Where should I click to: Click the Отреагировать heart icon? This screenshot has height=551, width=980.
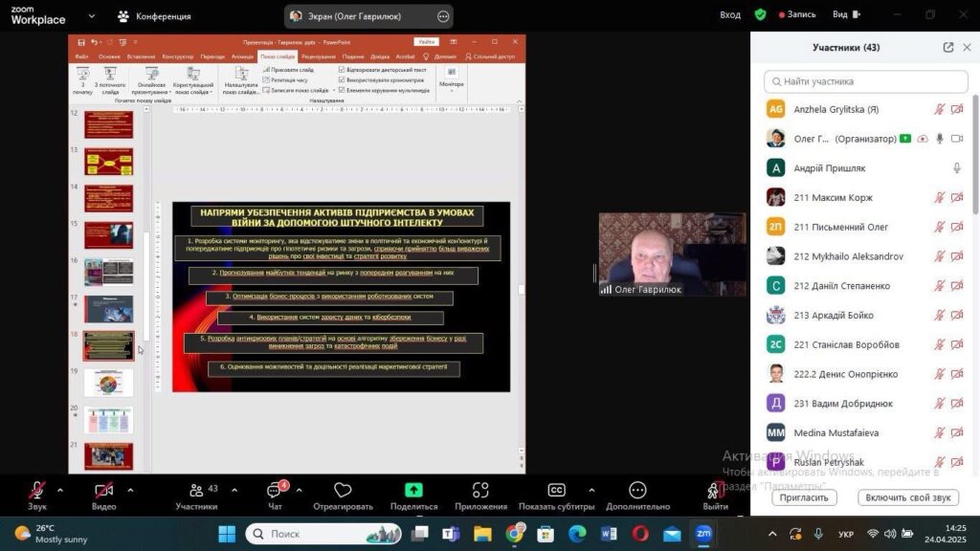[343, 490]
